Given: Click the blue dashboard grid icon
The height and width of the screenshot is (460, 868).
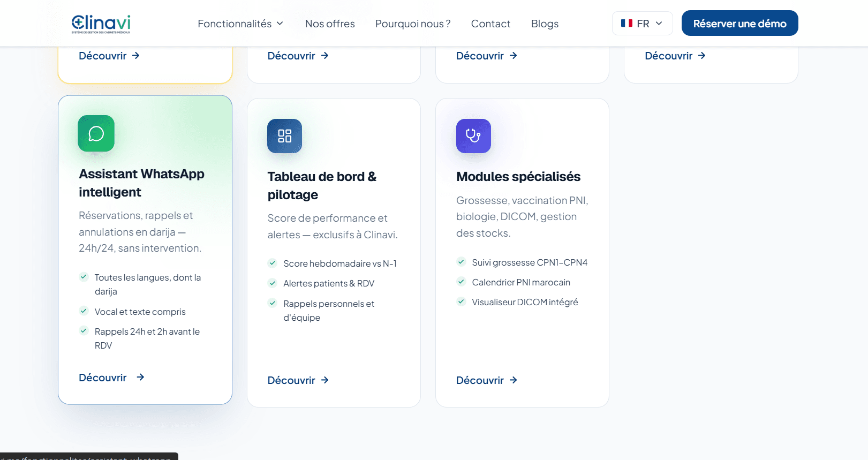Looking at the screenshot, I should (x=285, y=136).
